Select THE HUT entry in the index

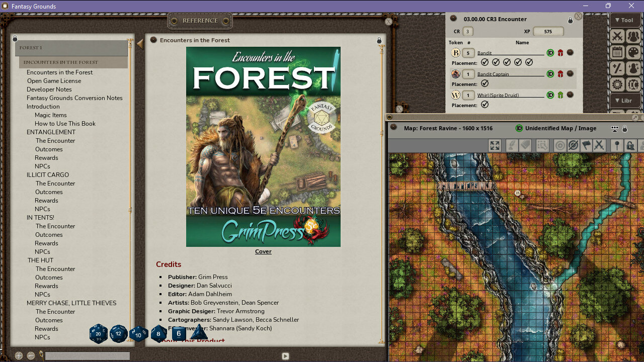click(40, 260)
